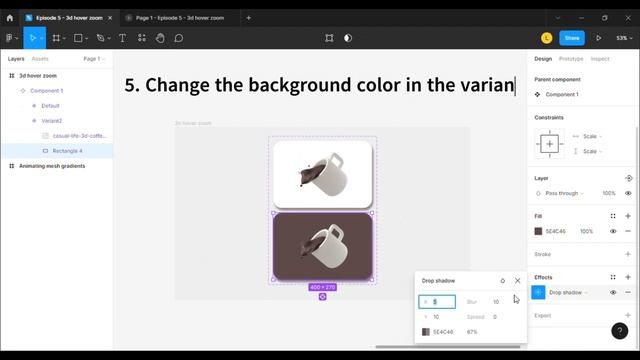The width and height of the screenshot is (640, 360).
Task: Click the lower brown coffee mug variant
Action: coord(322,247)
